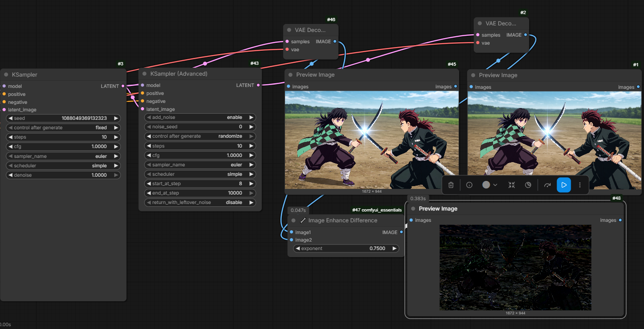Image resolution: width=644 pixels, height=329 pixels.
Task: Click samples input socket on VAE Decode #46
Action: coord(287,42)
